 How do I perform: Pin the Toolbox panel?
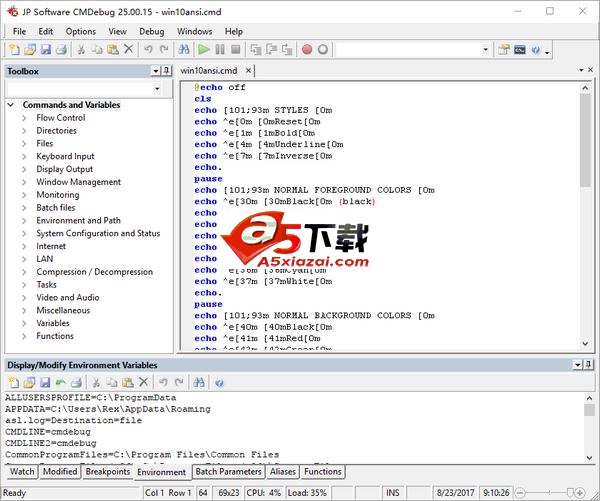coord(166,71)
